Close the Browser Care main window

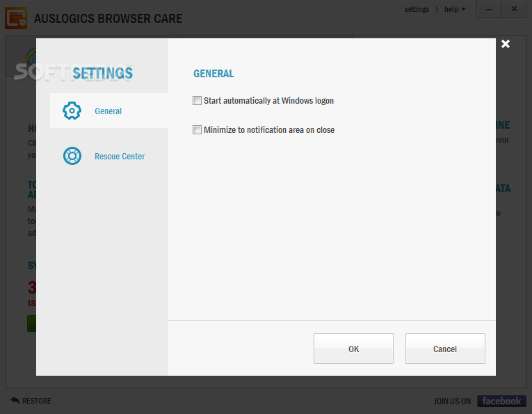coord(514,9)
